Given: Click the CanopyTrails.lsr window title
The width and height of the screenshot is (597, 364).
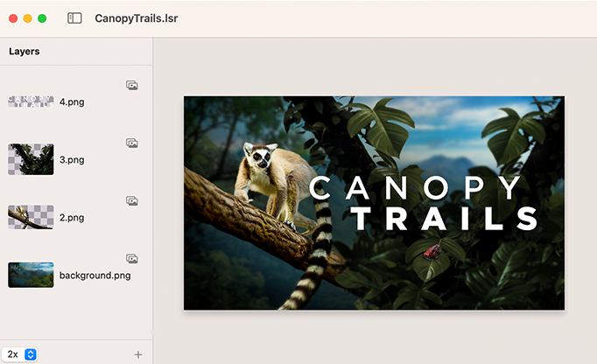Looking at the screenshot, I should [x=140, y=17].
